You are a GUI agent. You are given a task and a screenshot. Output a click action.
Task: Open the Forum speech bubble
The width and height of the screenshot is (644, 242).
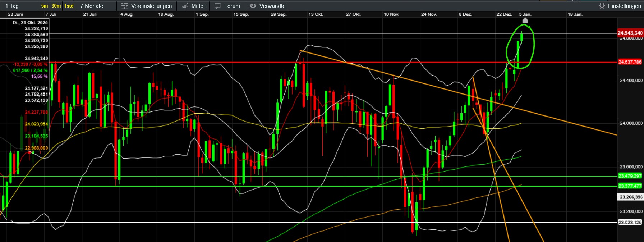pyautogui.click(x=218, y=6)
